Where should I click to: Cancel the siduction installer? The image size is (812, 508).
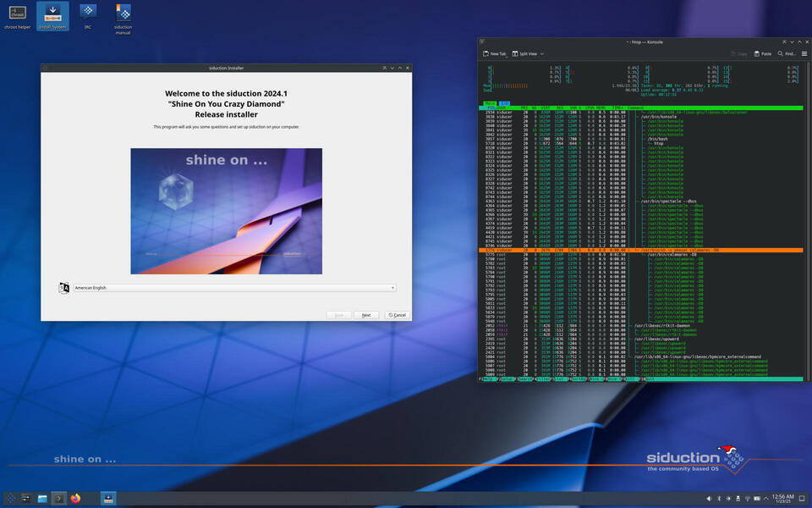click(398, 315)
